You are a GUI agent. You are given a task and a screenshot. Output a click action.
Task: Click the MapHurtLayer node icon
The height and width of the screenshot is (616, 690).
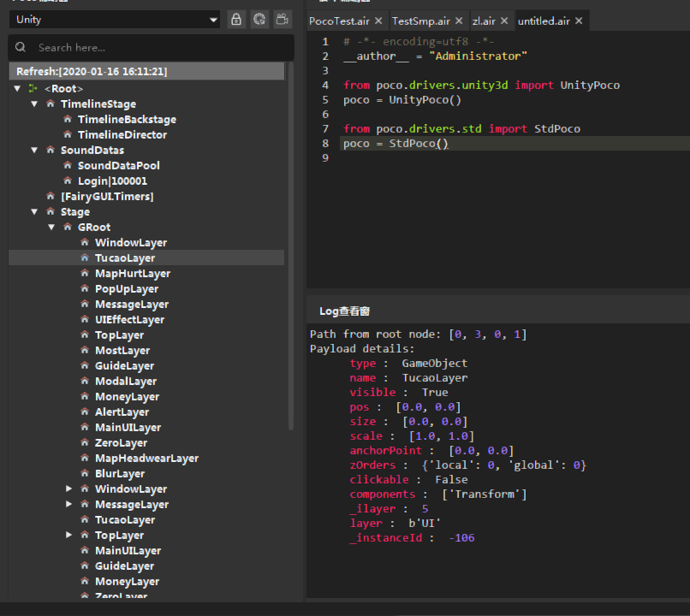point(85,273)
